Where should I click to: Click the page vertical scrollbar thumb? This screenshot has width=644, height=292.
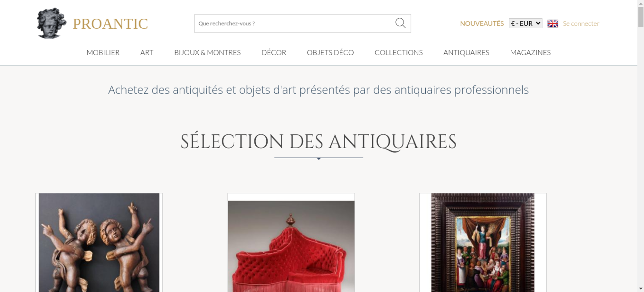coord(641,17)
